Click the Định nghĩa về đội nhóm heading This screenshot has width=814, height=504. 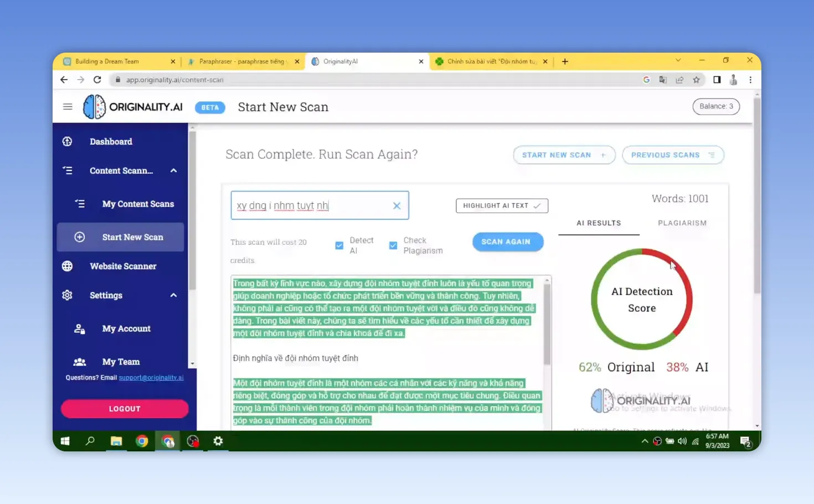pyautogui.click(x=296, y=358)
